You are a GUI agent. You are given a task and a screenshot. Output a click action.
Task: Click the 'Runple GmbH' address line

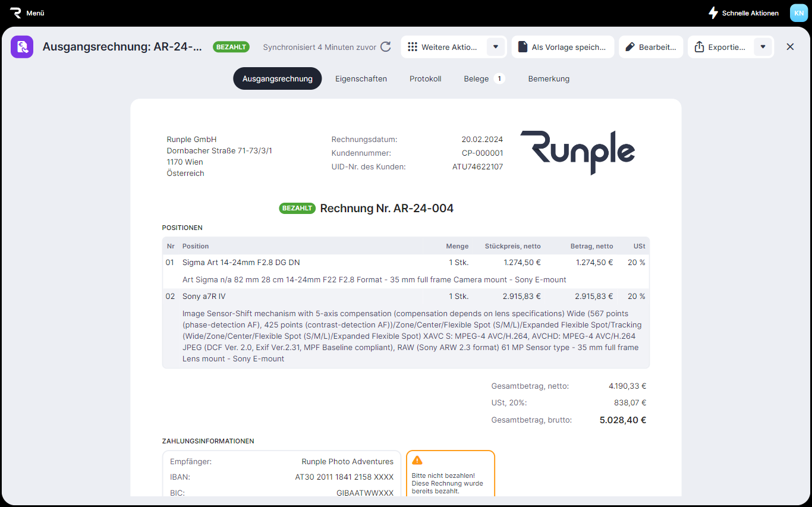(x=192, y=140)
